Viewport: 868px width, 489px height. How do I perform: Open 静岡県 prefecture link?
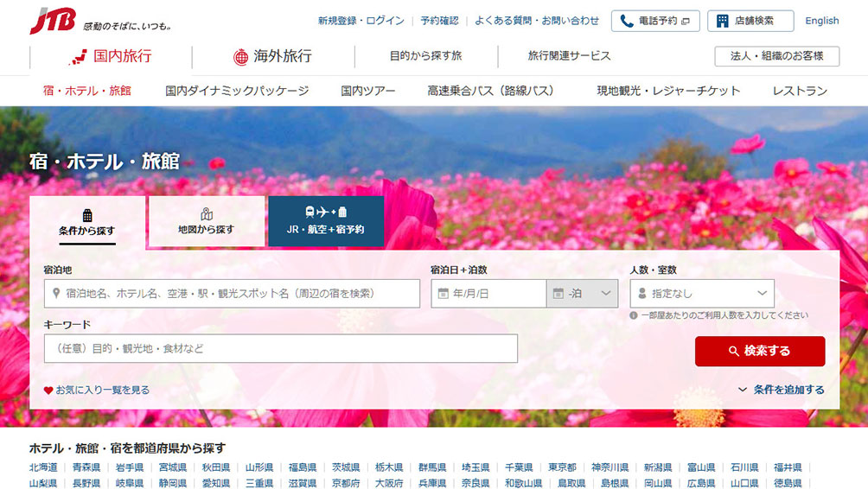point(173,484)
